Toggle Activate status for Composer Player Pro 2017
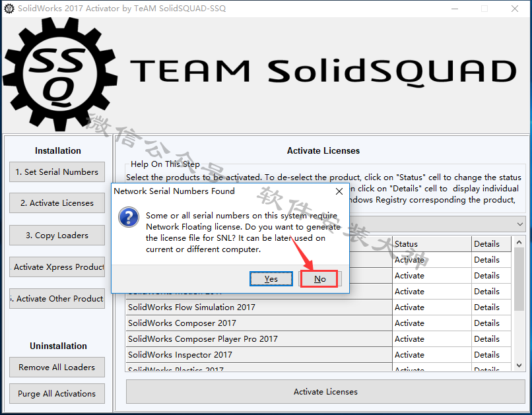This screenshot has width=532, height=415. (432, 338)
